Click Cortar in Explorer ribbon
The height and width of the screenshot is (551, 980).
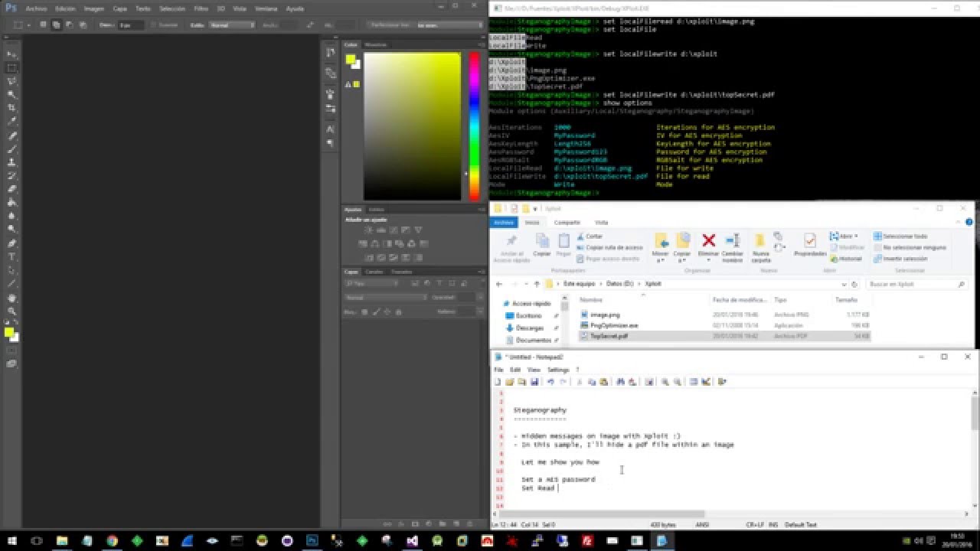coord(590,236)
